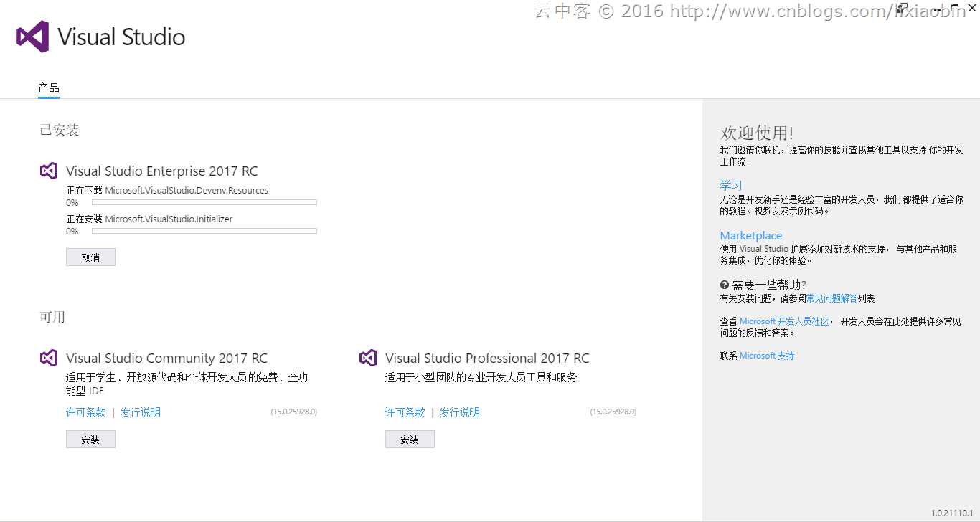Screen dimensions: 980x522
Task: Click the 需要一些帮助? text
Action: coord(769,285)
